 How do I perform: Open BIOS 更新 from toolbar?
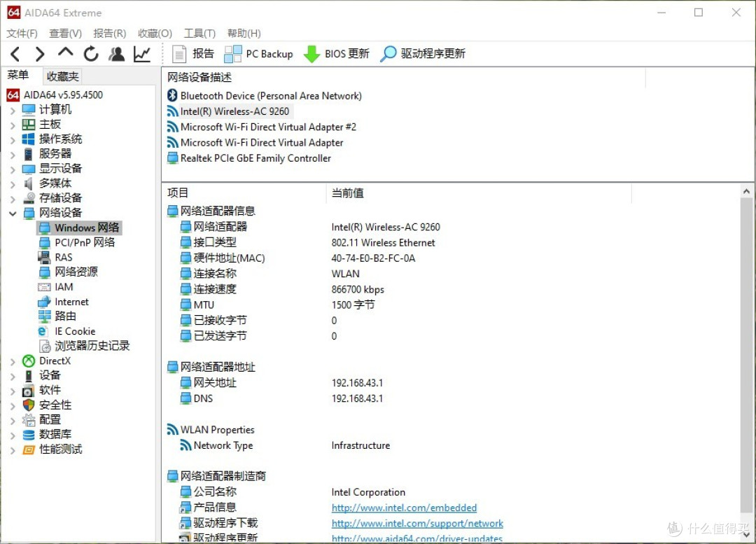pos(337,53)
